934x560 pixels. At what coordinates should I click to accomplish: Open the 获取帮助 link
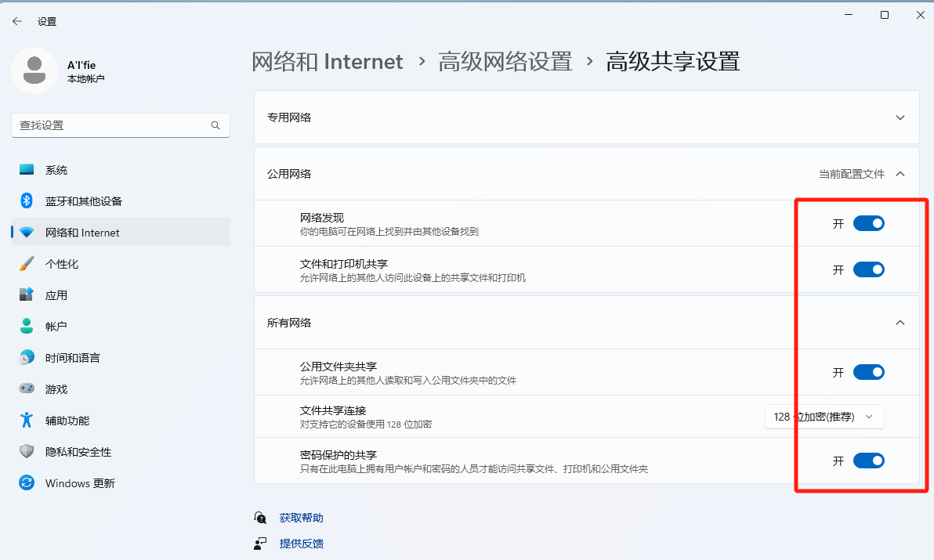coord(302,518)
